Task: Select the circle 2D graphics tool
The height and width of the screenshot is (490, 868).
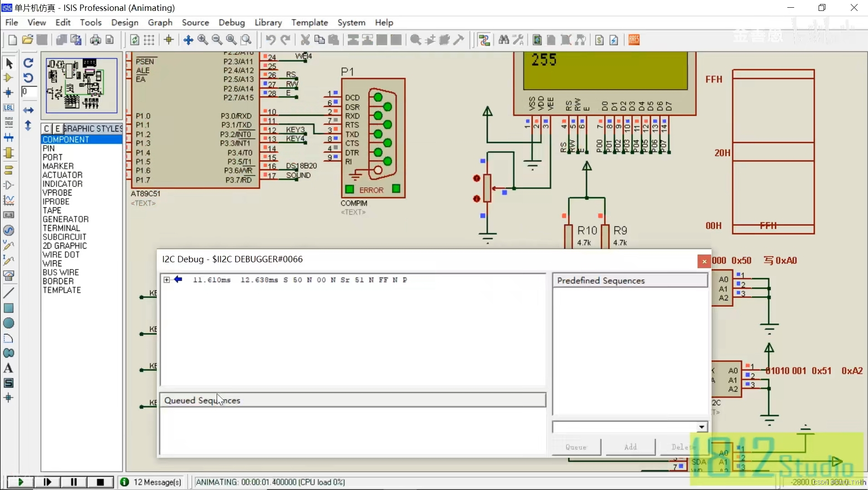Action: [9, 323]
